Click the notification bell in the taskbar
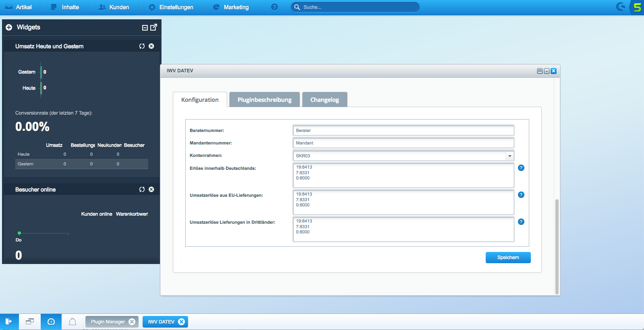 [x=72, y=322]
